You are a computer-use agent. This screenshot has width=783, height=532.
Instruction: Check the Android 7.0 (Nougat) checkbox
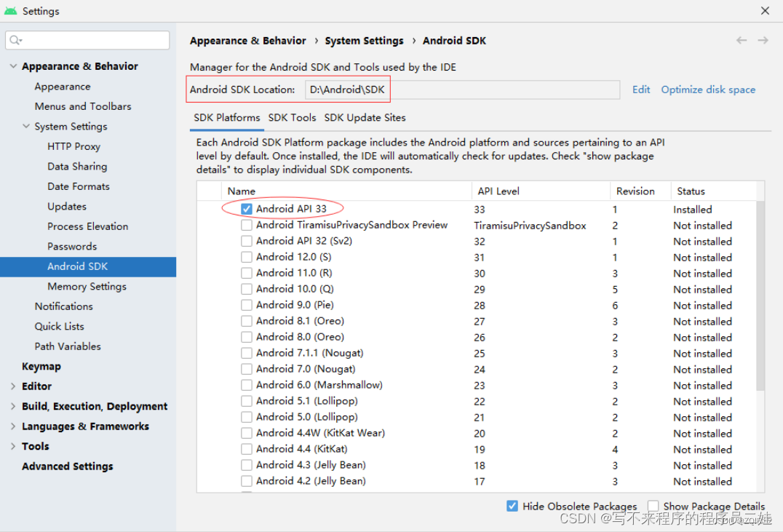tap(246, 369)
